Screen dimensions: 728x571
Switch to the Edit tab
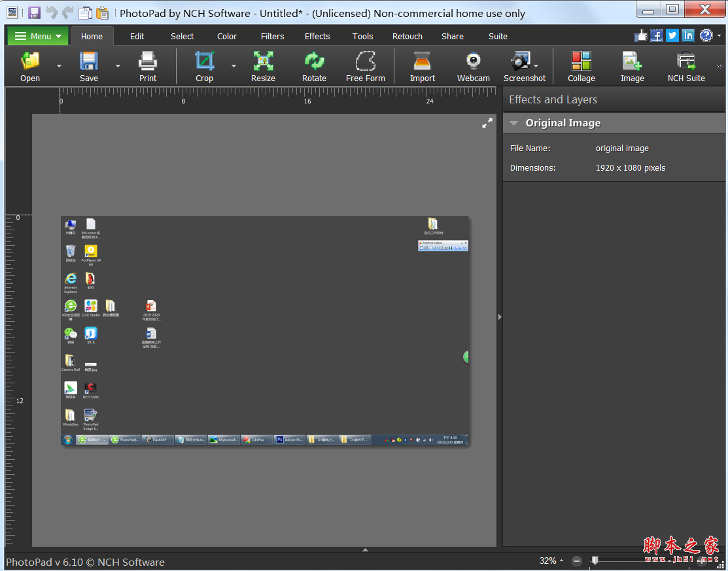[137, 36]
